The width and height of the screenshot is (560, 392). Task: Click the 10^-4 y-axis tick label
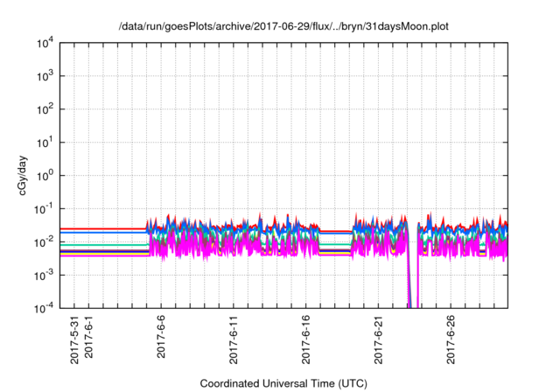click(x=45, y=308)
